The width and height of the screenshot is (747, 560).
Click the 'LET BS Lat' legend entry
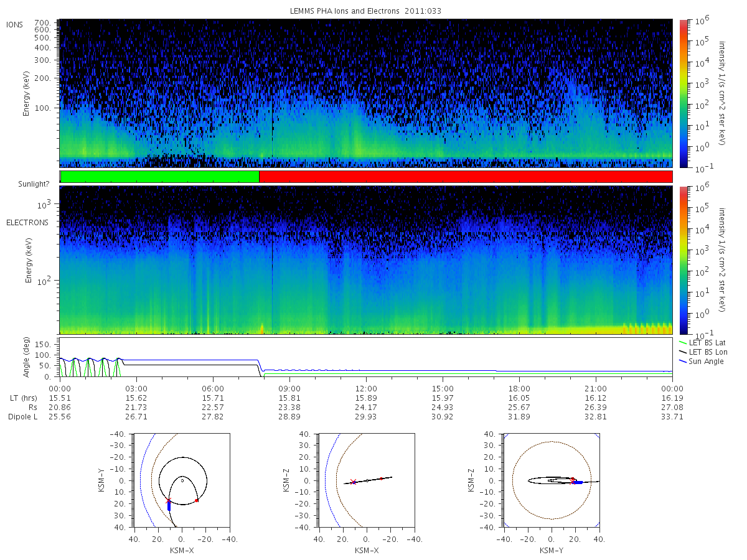coord(706,343)
